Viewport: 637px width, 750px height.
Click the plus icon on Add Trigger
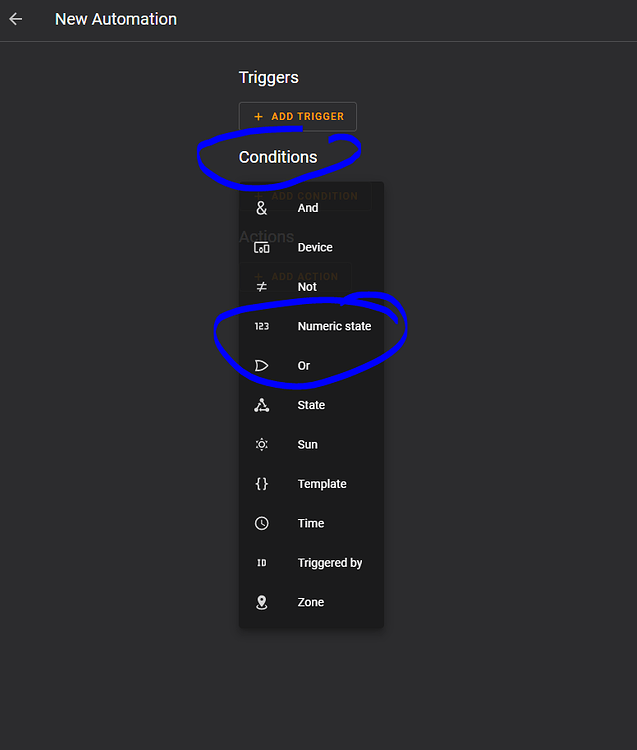pos(258,117)
